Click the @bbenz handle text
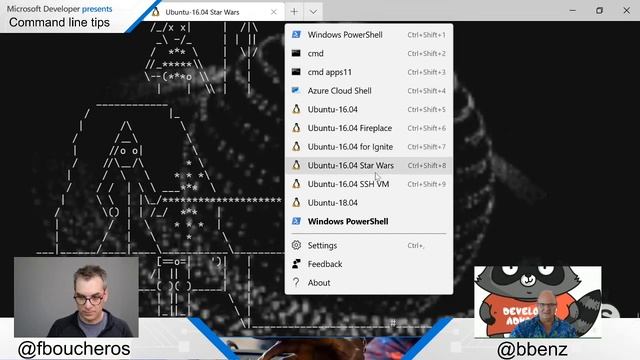The width and height of the screenshot is (640, 360). tap(532, 349)
